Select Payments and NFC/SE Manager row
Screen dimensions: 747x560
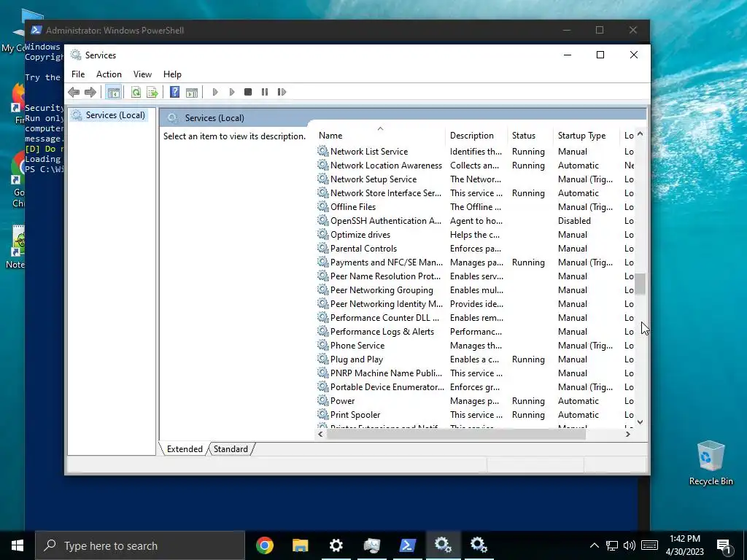click(x=475, y=262)
